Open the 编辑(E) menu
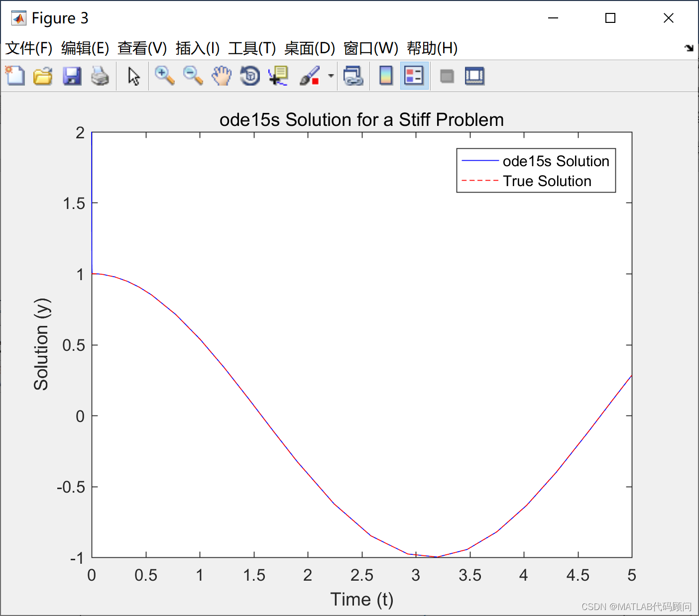The width and height of the screenshot is (699, 616). 85,48
